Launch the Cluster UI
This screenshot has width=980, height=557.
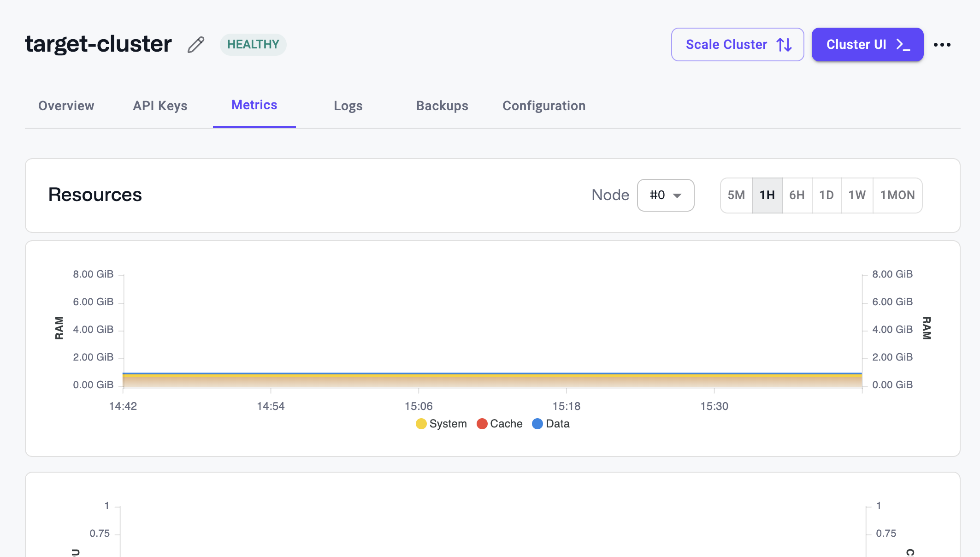tap(867, 44)
